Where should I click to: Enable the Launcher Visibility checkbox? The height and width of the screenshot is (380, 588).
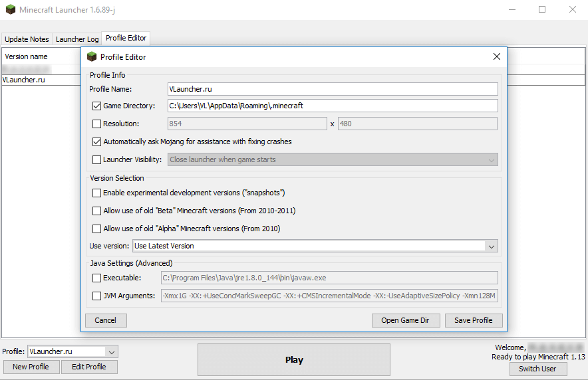click(96, 159)
